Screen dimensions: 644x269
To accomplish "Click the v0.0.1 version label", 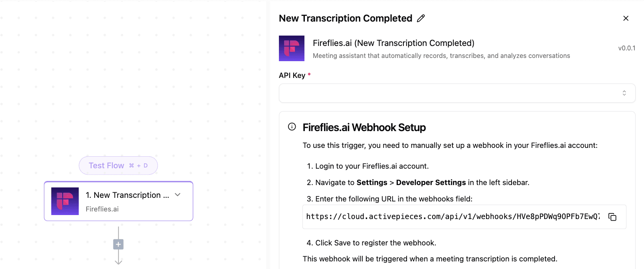I will pyautogui.click(x=626, y=48).
